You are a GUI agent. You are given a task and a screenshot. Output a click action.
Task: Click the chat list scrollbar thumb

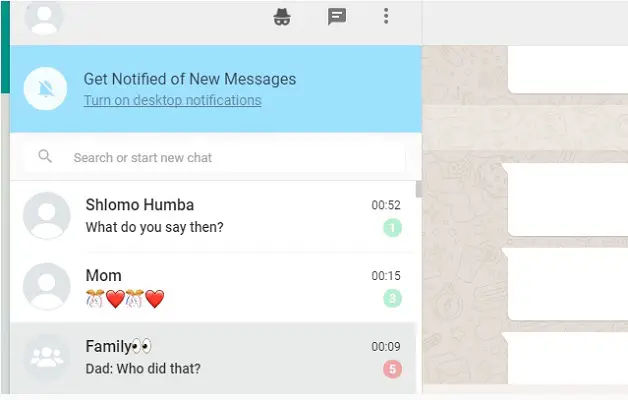pos(419,189)
